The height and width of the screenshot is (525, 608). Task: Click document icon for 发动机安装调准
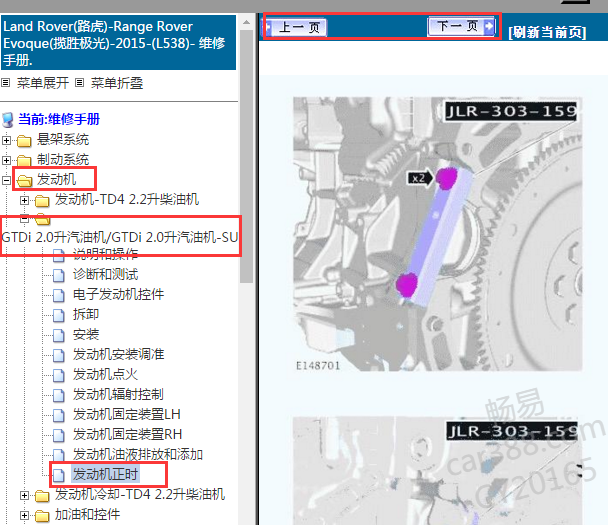tap(59, 355)
